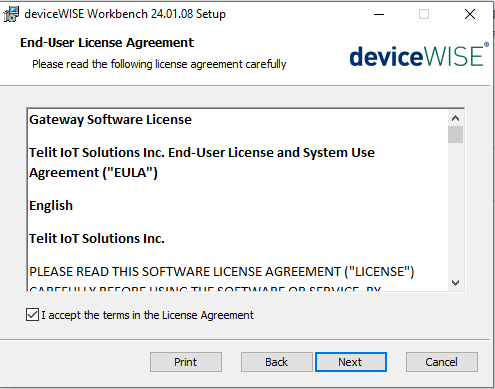Click the license scrollbar up arrow
This screenshot has width=495, height=389.
455,118
